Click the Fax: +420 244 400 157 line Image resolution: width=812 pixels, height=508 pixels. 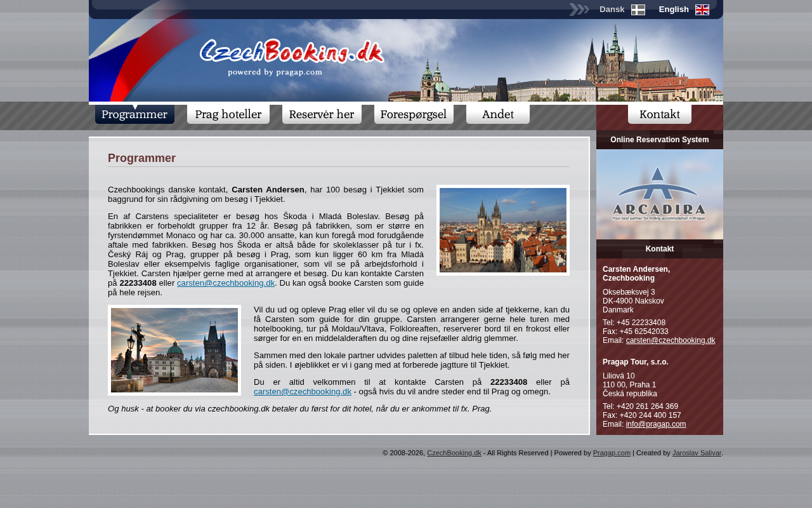coord(642,415)
